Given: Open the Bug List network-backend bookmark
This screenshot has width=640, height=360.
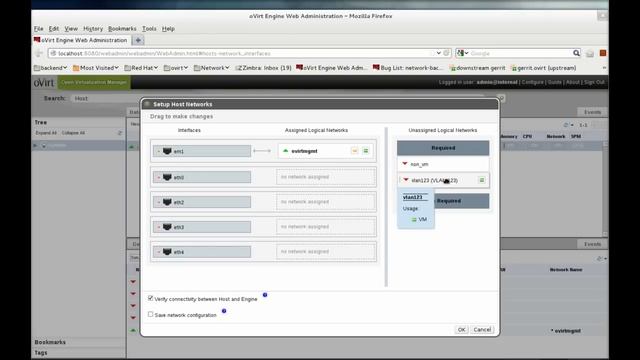Looking at the screenshot, I should [407, 68].
